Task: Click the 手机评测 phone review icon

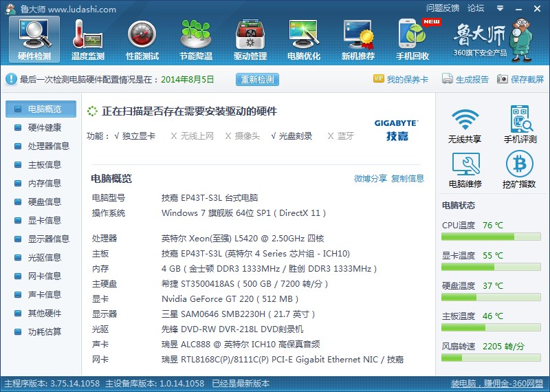Action: click(520, 124)
